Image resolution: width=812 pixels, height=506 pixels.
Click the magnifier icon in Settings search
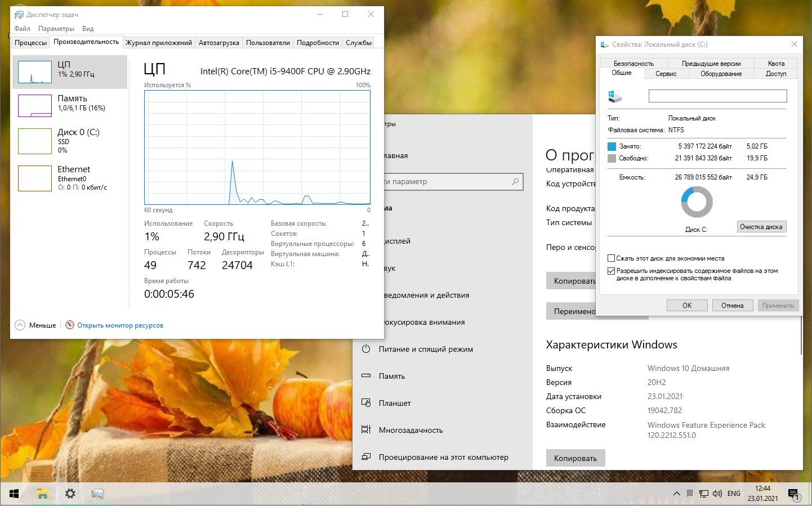pos(515,182)
